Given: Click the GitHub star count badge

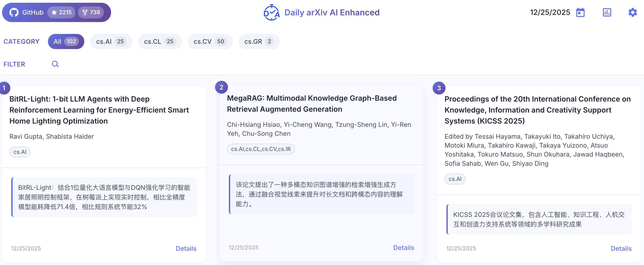Looking at the screenshot, I should point(62,12).
